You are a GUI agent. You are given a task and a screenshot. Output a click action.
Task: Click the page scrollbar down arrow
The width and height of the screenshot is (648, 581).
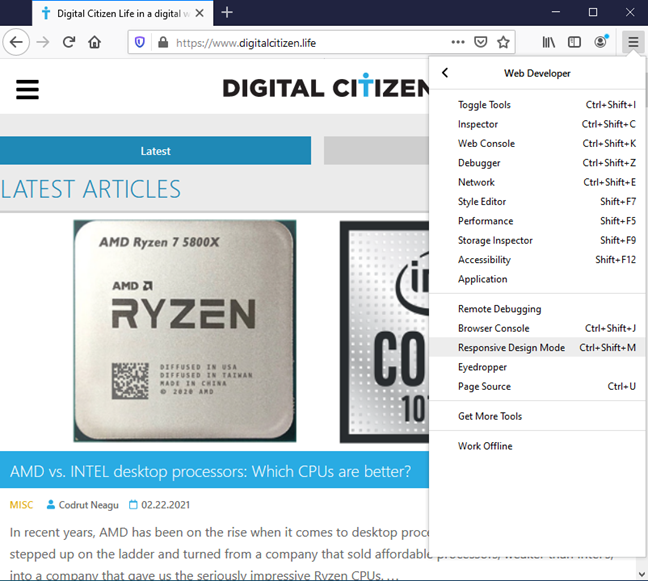click(x=642, y=574)
